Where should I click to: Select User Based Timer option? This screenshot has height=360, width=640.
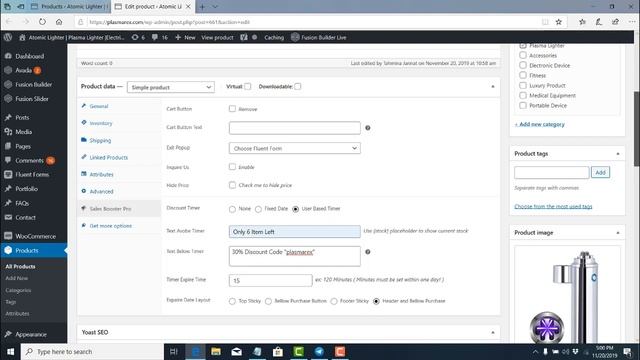click(296, 209)
